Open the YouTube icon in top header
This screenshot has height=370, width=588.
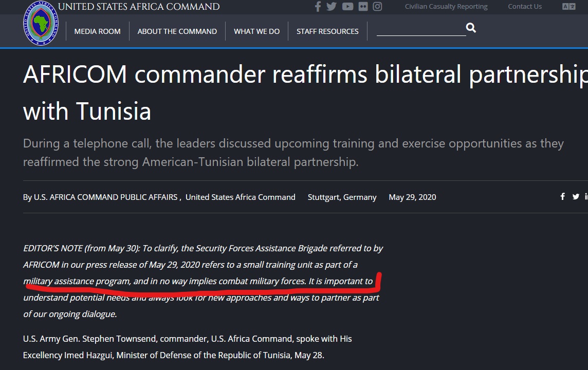tap(347, 6)
